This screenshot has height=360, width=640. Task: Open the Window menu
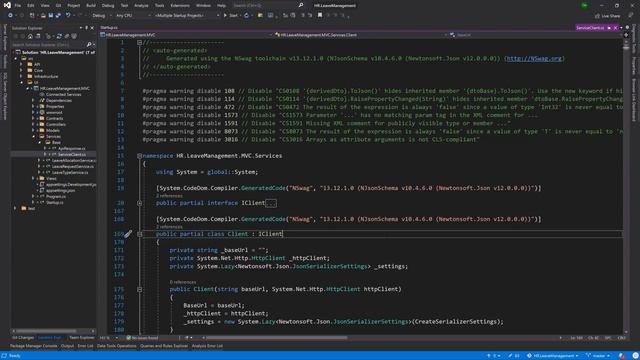click(x=203, y=5)
